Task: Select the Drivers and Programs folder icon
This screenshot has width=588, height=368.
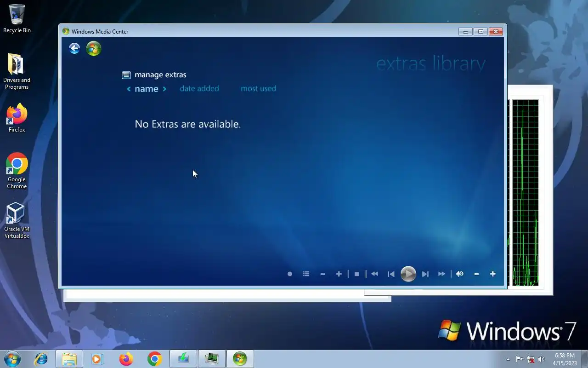Action: point(17,71)
